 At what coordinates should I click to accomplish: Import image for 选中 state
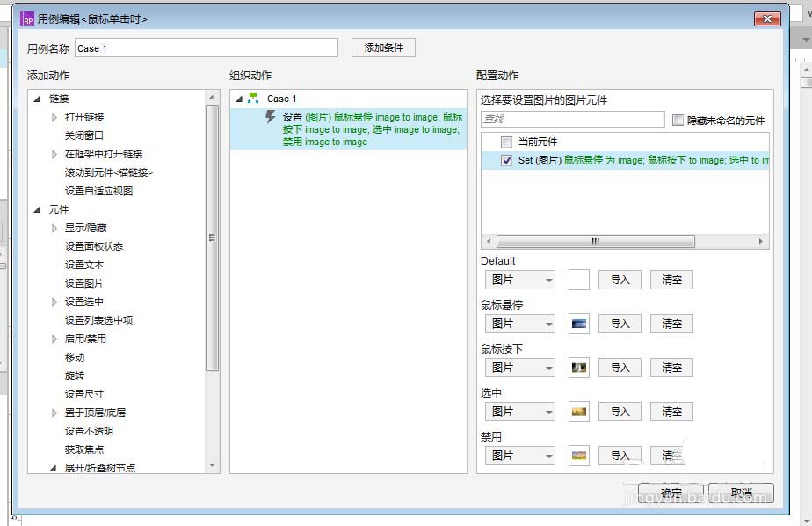click(620, 412)
